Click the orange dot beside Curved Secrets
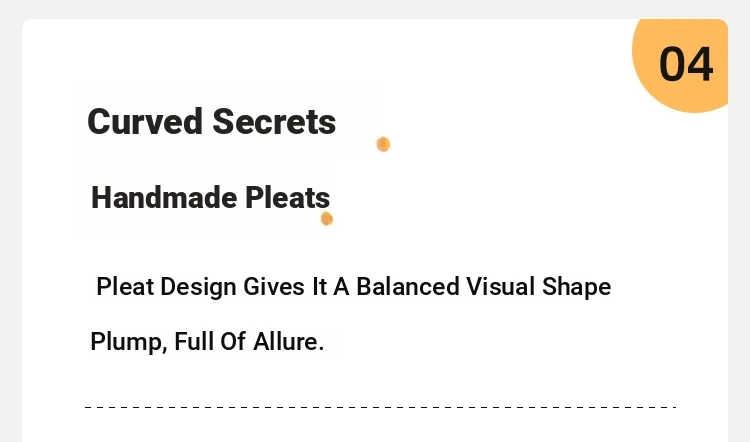Viewport: 750px width, 442px height. click(383, 144)
